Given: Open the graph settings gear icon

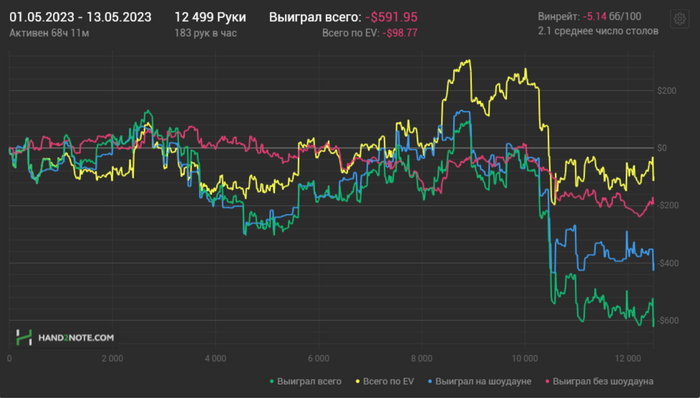Looking at the screenshot, I should coord(679,19).
